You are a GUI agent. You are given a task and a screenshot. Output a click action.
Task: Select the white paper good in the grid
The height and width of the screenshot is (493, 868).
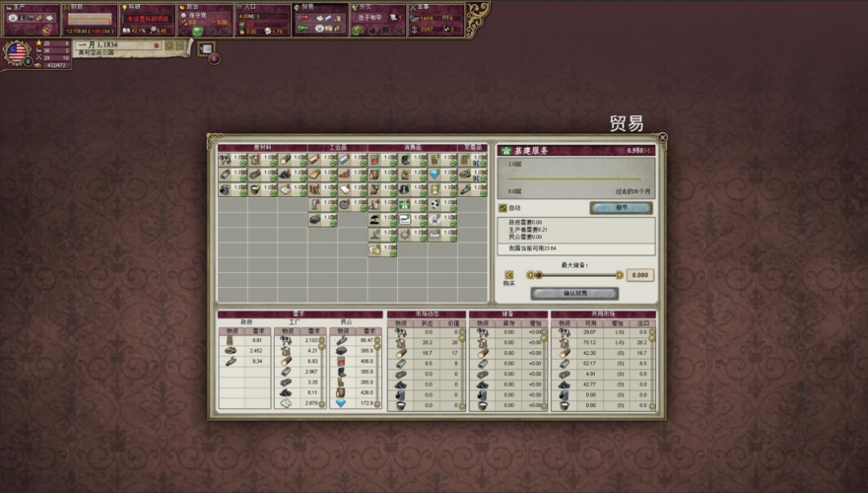point(352,190)
